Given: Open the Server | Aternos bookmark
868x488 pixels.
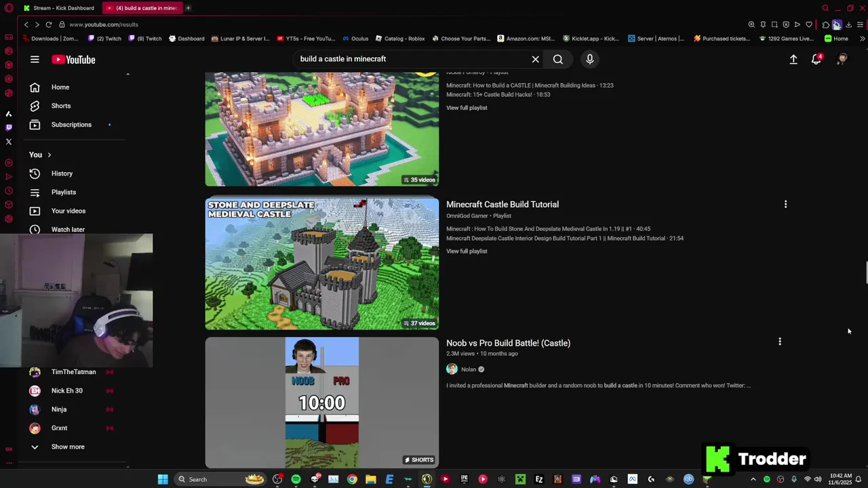Looking at the screenshot, I should pos(656,39).
